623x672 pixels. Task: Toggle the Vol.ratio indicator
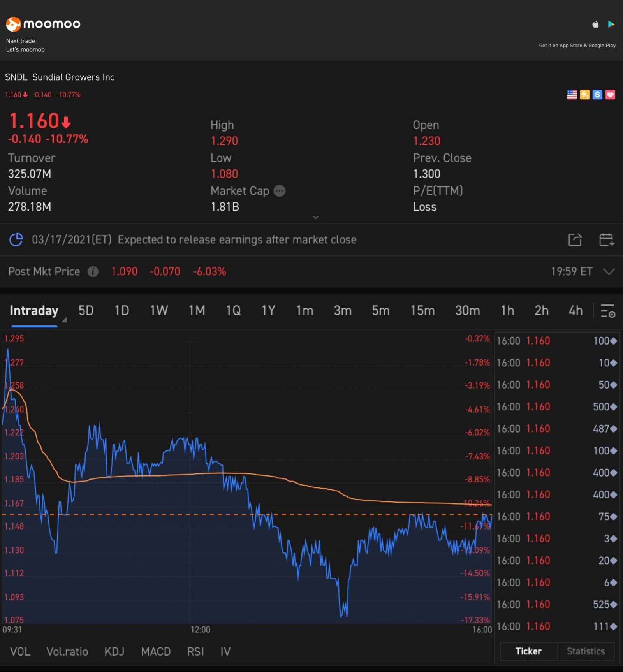pos(67,651)
